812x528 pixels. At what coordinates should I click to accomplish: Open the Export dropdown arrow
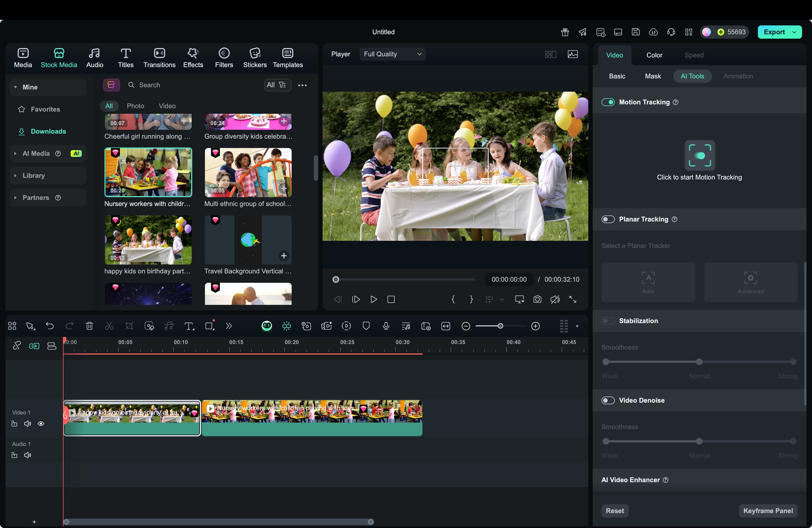coord(795,32)
